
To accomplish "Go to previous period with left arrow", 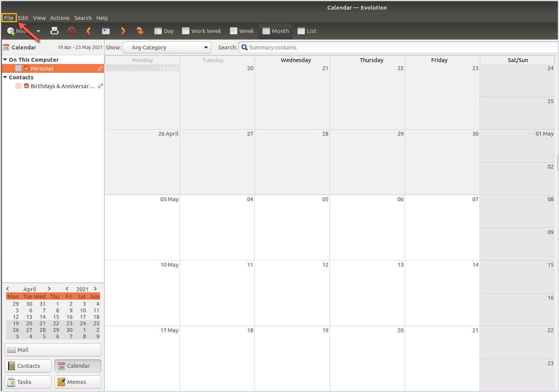I will [89, 31].
